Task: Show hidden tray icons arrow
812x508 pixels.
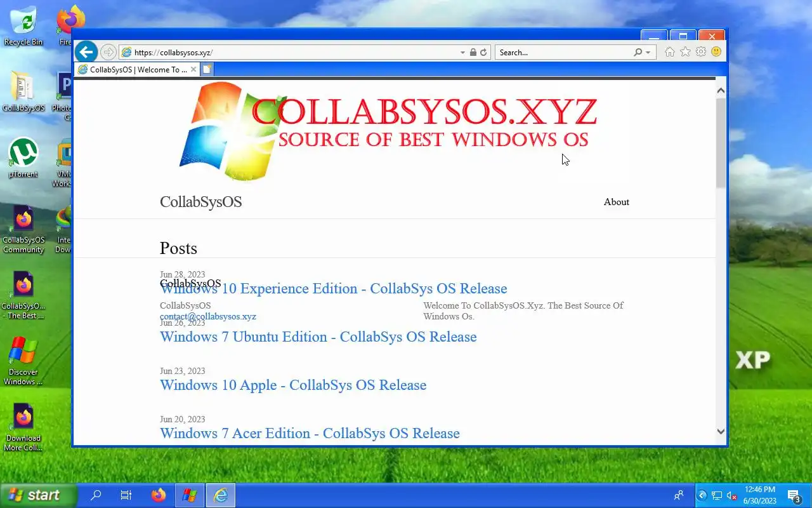Action: (x=702, y=495)
